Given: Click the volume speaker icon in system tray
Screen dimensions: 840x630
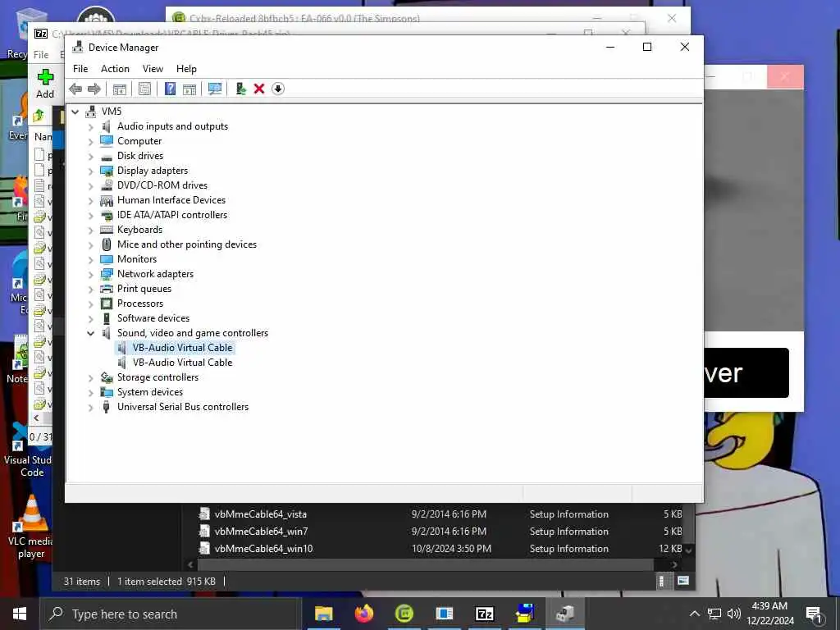Looking at the screenshot, I should point(734,614).
